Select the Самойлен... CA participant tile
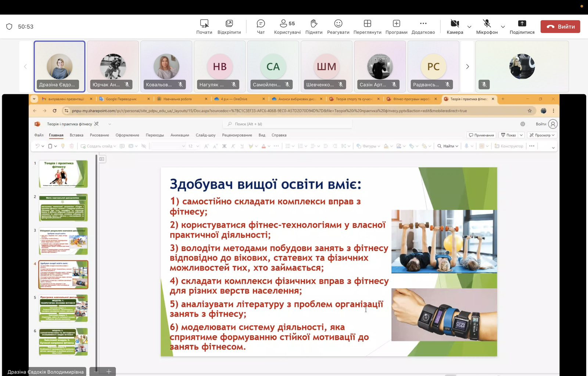This screenshot has width=588, height=376. coord(273,66)
